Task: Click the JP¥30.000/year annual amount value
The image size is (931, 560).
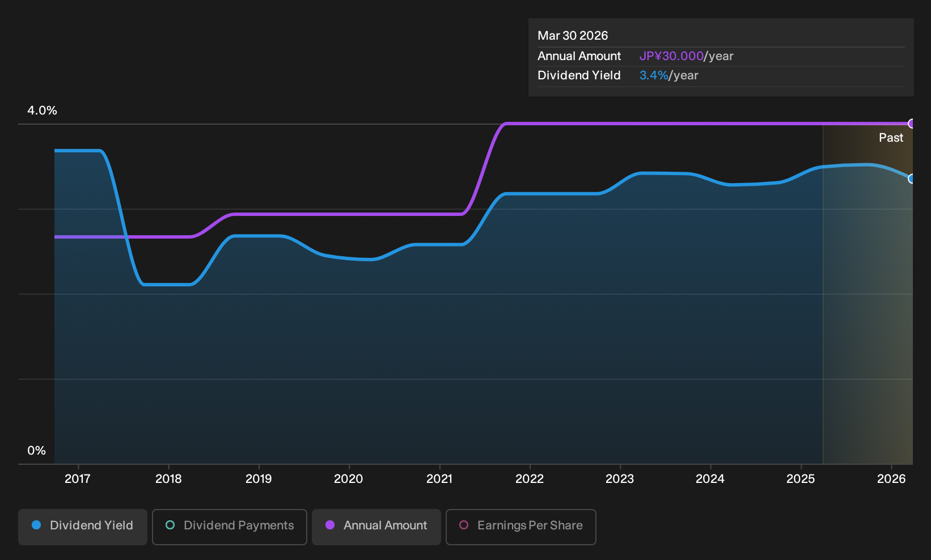Action: tap(687, 56)
